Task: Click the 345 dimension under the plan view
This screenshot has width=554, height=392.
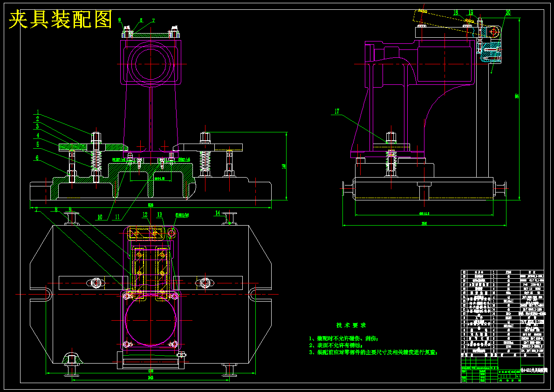Action: pyautogui.click(x=150, y=378)
